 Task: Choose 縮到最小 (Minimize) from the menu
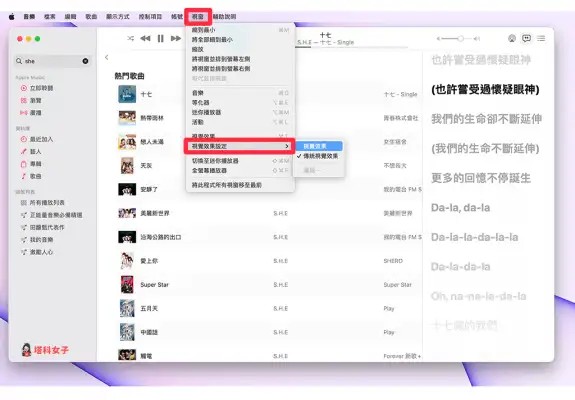point(240,30)
